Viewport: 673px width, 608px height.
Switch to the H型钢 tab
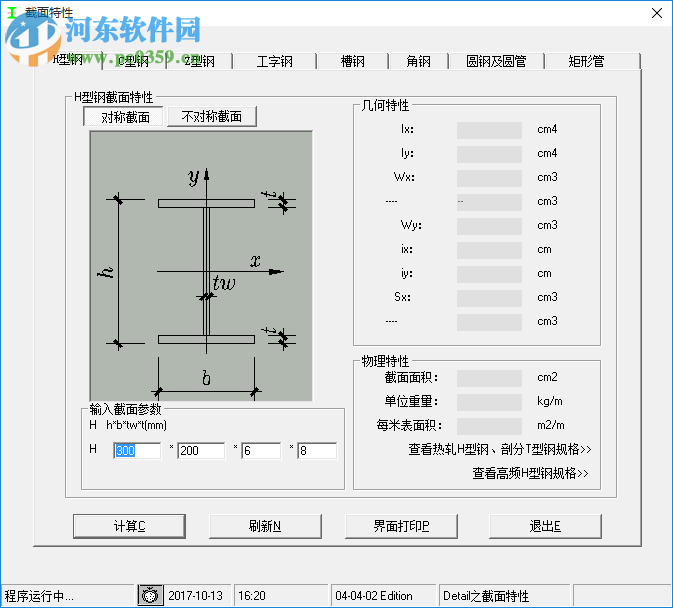68,60
